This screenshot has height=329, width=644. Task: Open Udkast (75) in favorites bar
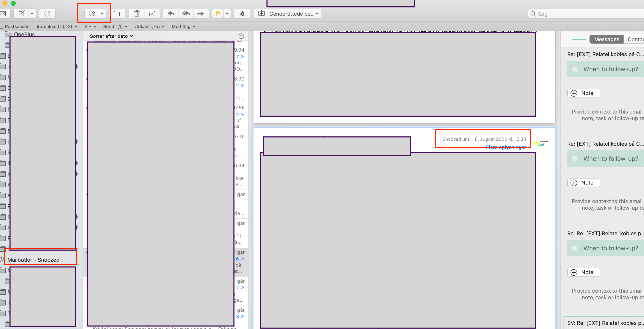[x=149, y=26]
